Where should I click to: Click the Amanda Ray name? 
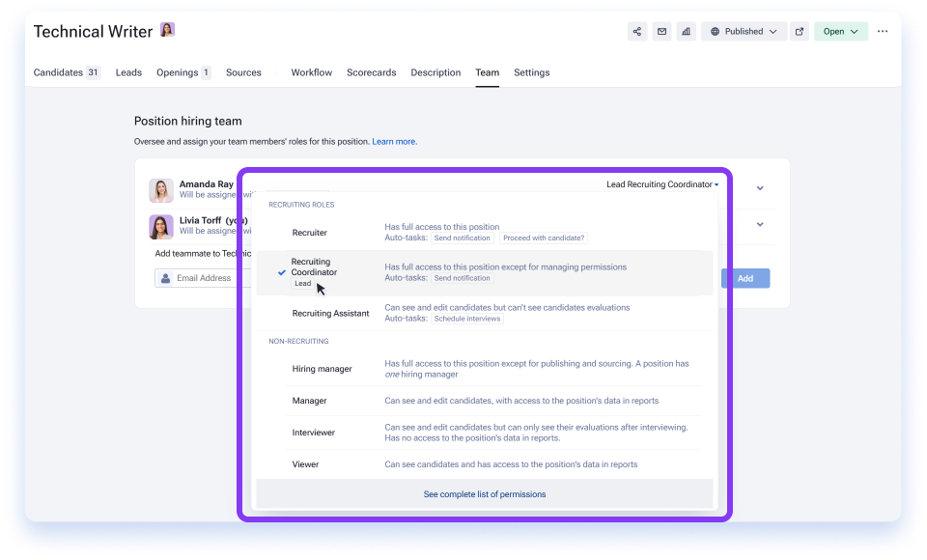pos(207,184)
